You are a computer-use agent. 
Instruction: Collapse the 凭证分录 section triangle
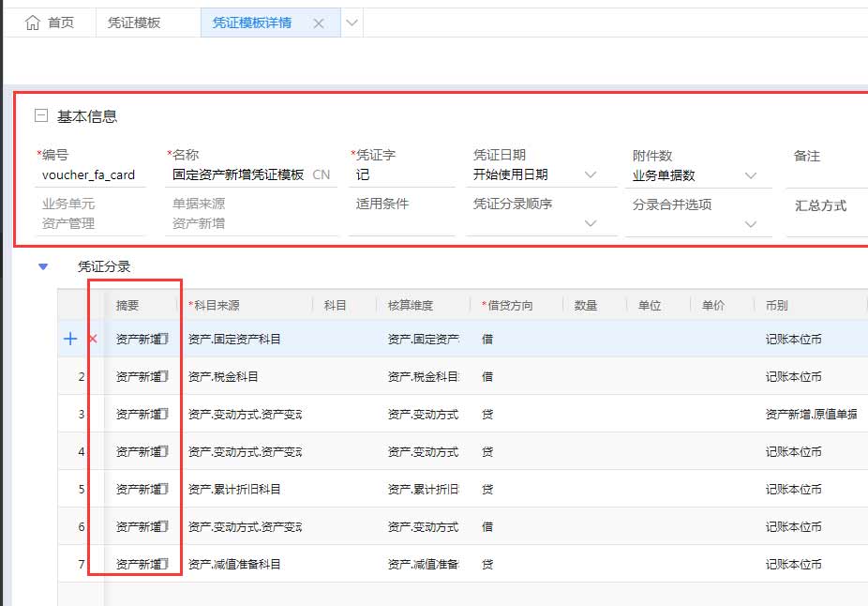[x=42, y=267]
